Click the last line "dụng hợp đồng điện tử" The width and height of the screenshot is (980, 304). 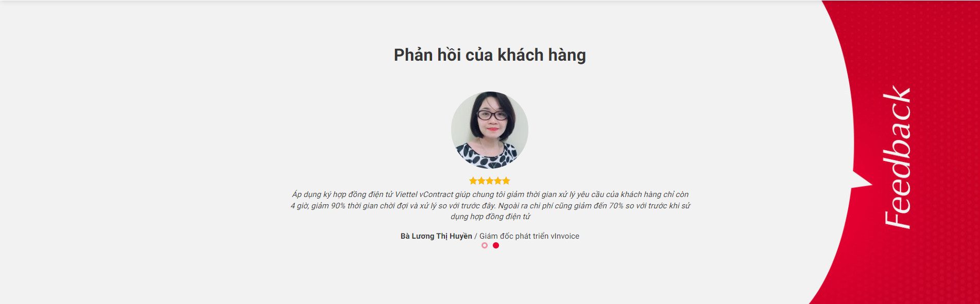click(x=490, y=217)
